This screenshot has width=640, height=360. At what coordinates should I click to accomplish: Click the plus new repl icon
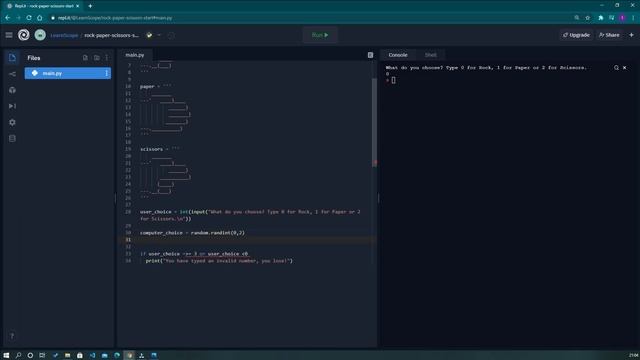(631, 35)
